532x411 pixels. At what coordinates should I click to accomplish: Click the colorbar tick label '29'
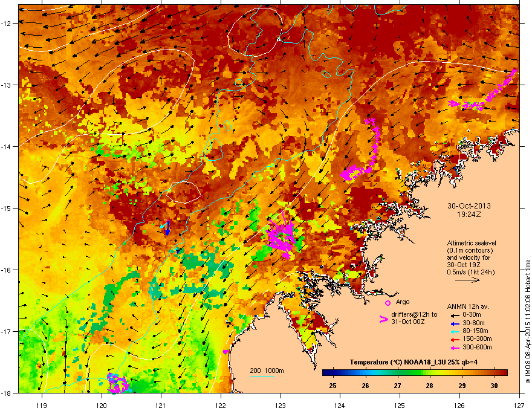[x=462, y=386]
